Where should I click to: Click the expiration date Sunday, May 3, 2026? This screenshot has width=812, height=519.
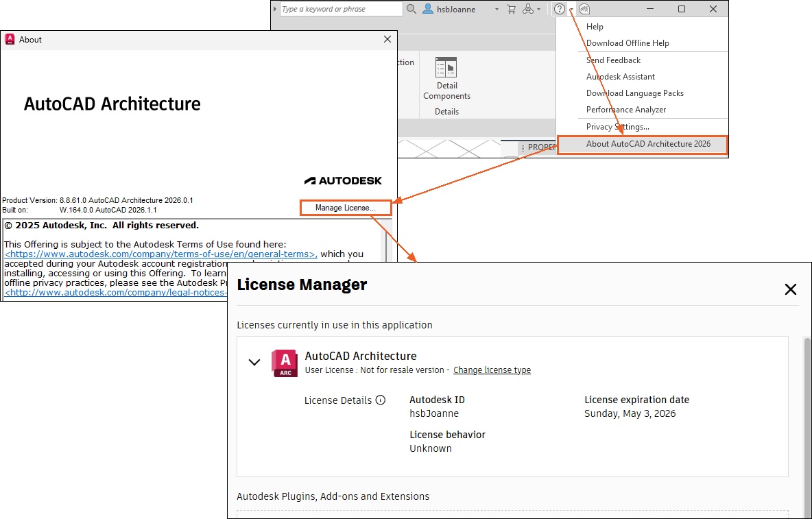coord(630,414)
